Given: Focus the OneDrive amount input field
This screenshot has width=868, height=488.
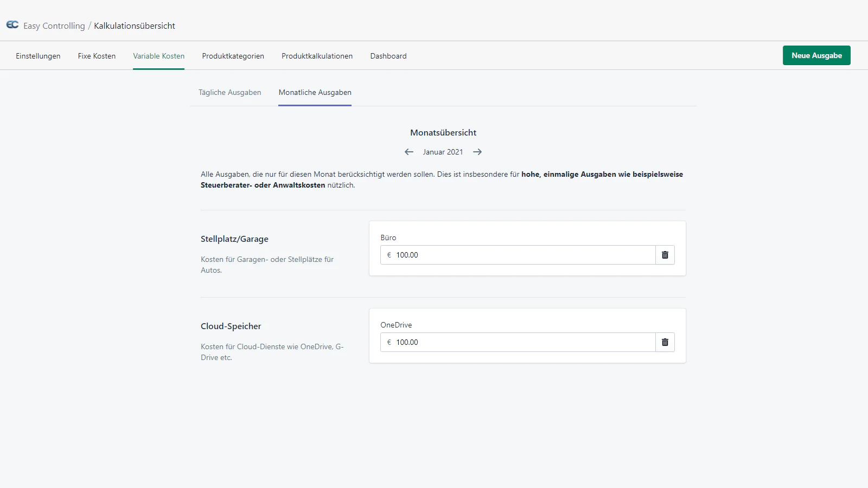Looking at the screenshot, I should pyautogui.click(x=521, y=342).
